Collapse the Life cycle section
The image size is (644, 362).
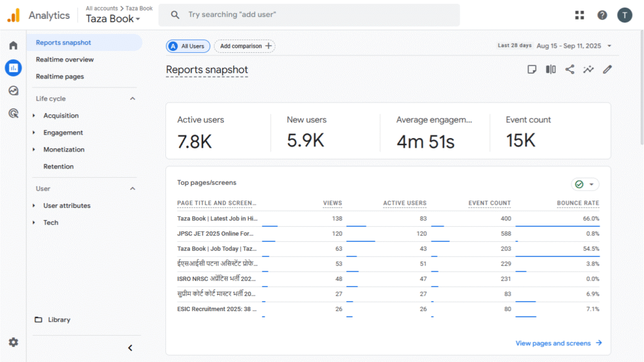pos(132,99)
